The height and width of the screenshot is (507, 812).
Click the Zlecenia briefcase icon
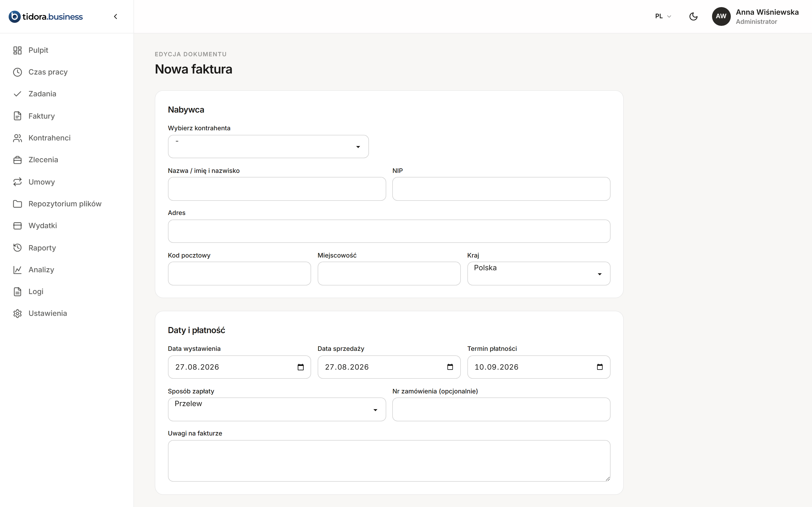click(18, 160)
